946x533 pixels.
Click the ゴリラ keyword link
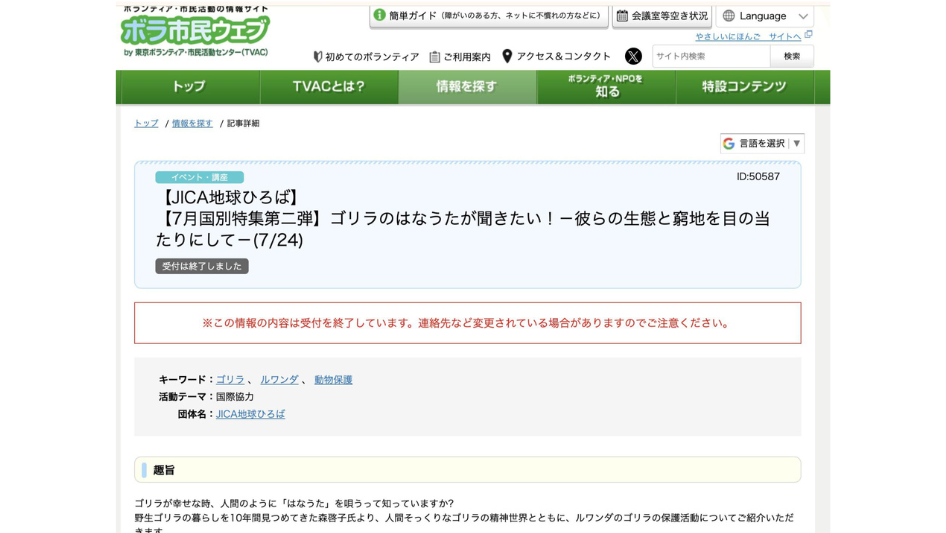230,380
